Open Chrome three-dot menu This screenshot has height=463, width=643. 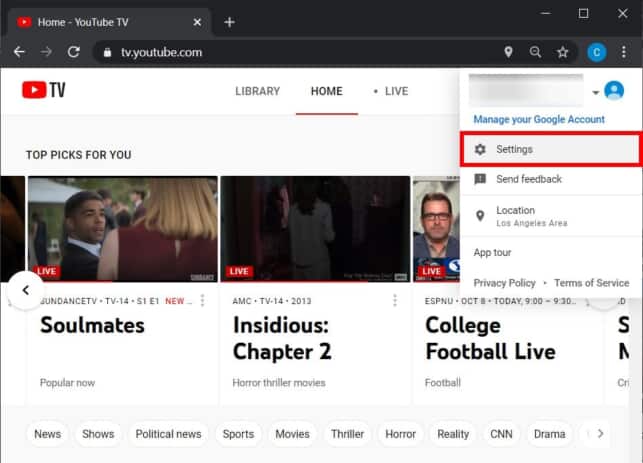pos(624,52)
